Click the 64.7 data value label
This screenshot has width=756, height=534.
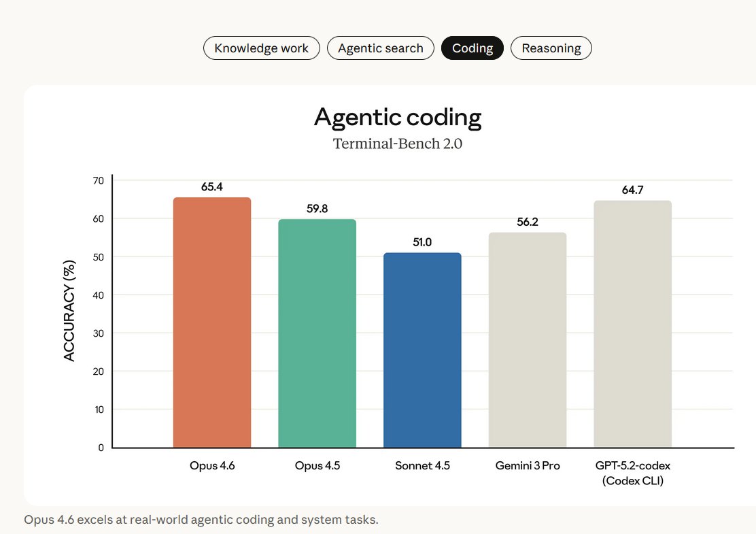click(632, 190)
